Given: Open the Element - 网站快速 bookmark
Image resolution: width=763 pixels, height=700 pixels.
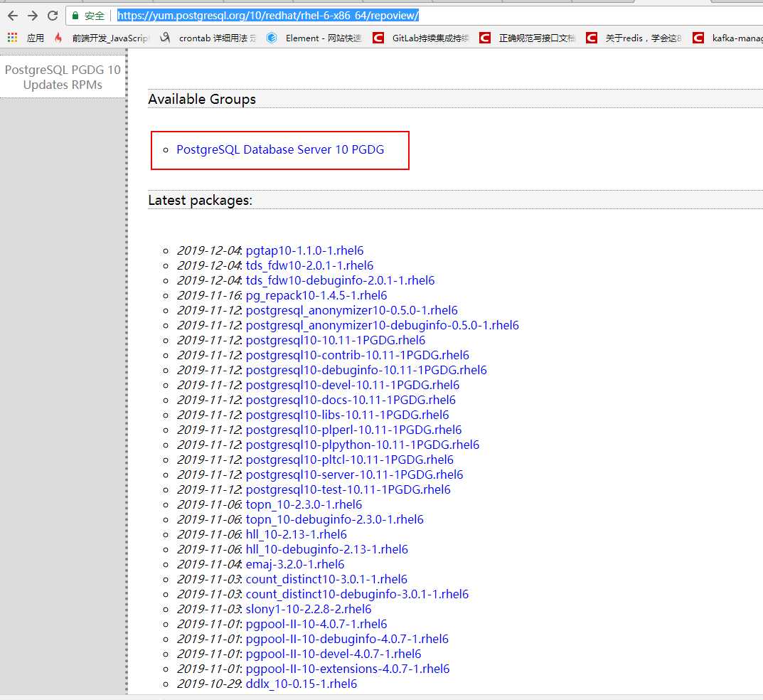Looking at the screenshot, I should tap(324, 38).
